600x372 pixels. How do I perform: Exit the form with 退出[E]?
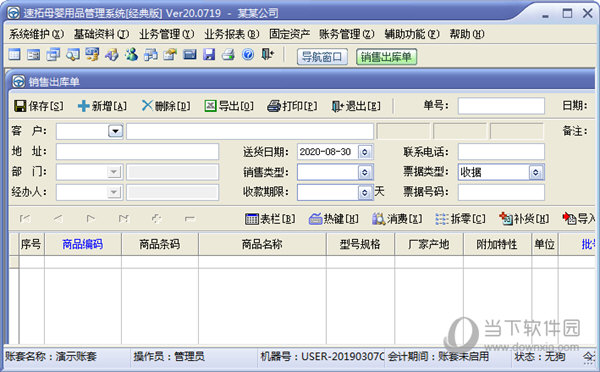tap(356, 106)
